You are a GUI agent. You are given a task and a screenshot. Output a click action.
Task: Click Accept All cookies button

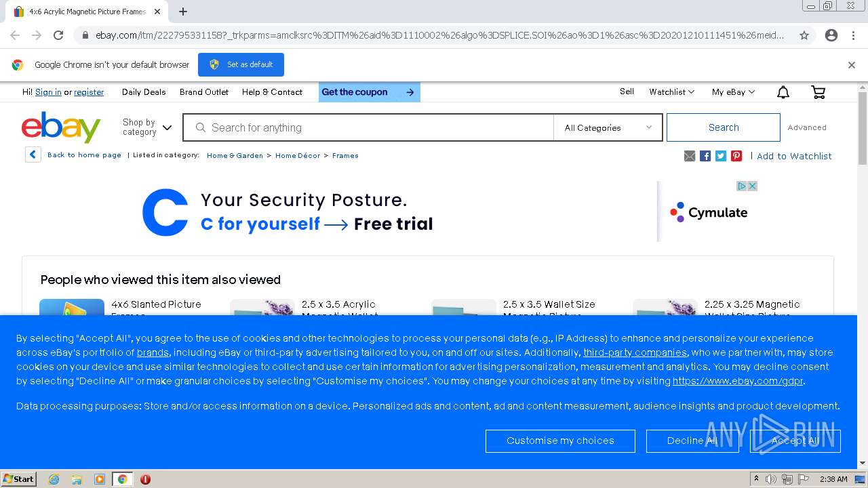click(795, 441)
